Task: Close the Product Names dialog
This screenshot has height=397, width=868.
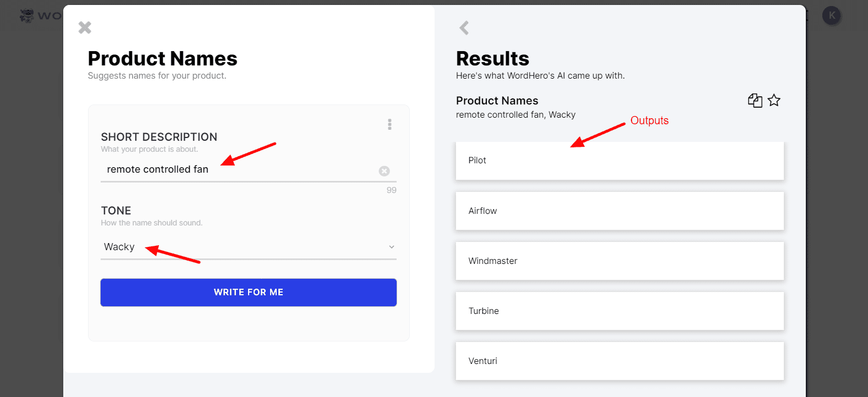Action: 85,27
